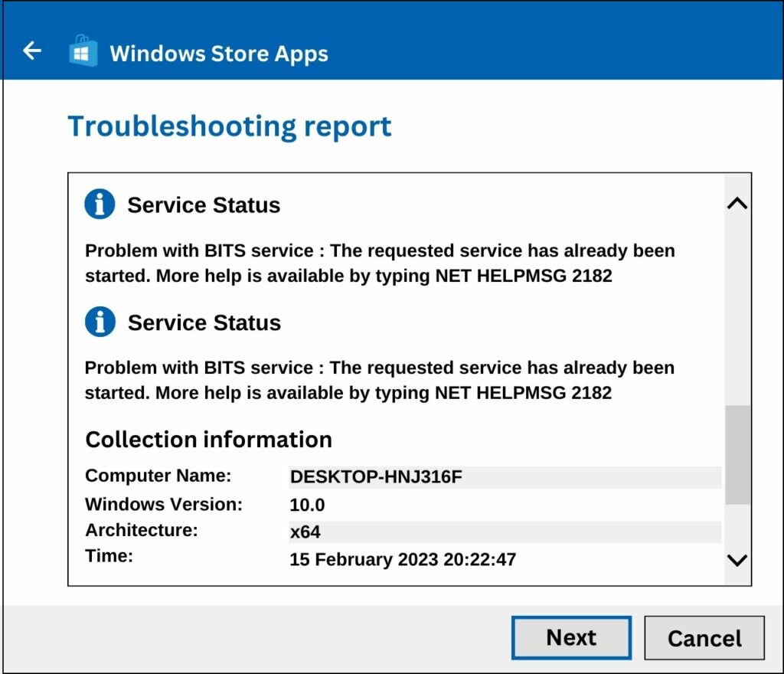
Task: Click the back arrow in header
Action: pyautogui.click(x=32, y=51)
